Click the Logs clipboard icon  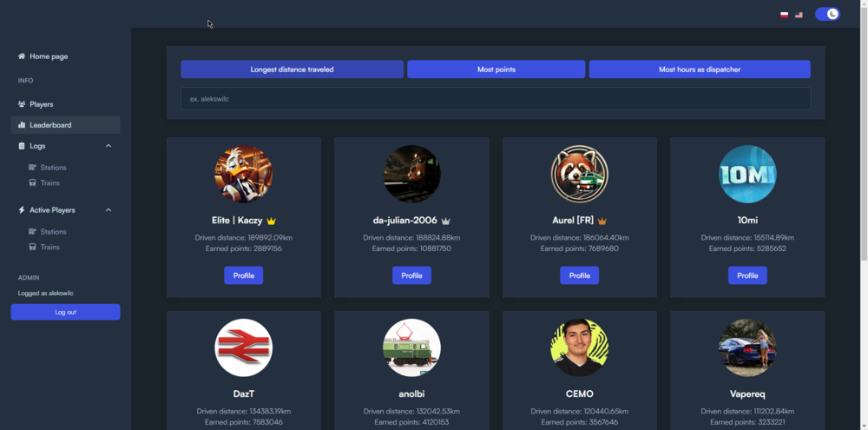[x=22, y=146]
